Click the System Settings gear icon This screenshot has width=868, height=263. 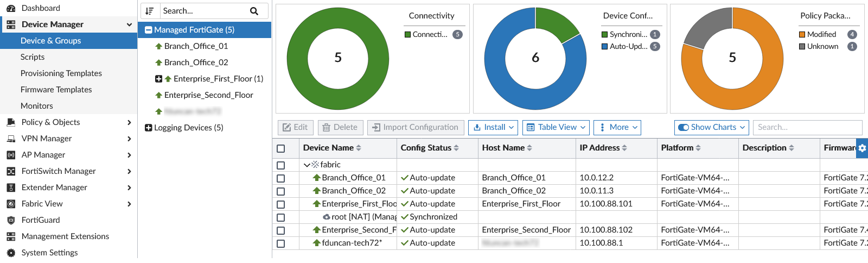coord(11,253)
